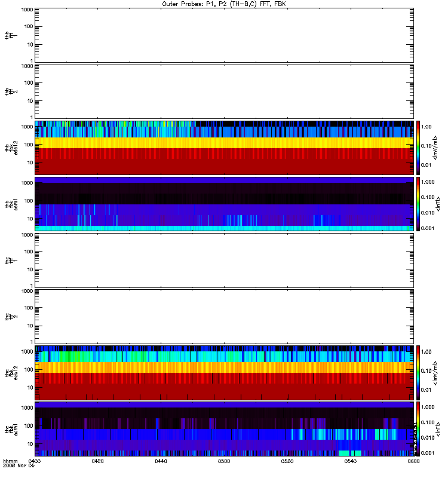Click the 1000 tick of the thc fbk scm1 panel

pyautogui.click(x=27, y=408)
